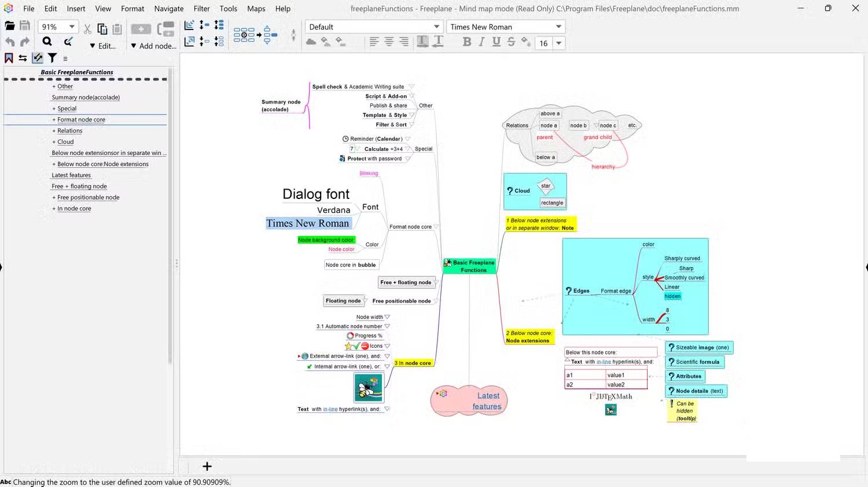Click the plus button to add map tab

[x=207, y=466]
